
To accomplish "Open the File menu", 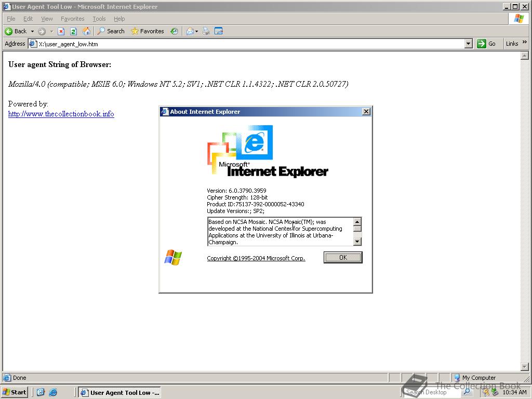I will coord(11,19).
